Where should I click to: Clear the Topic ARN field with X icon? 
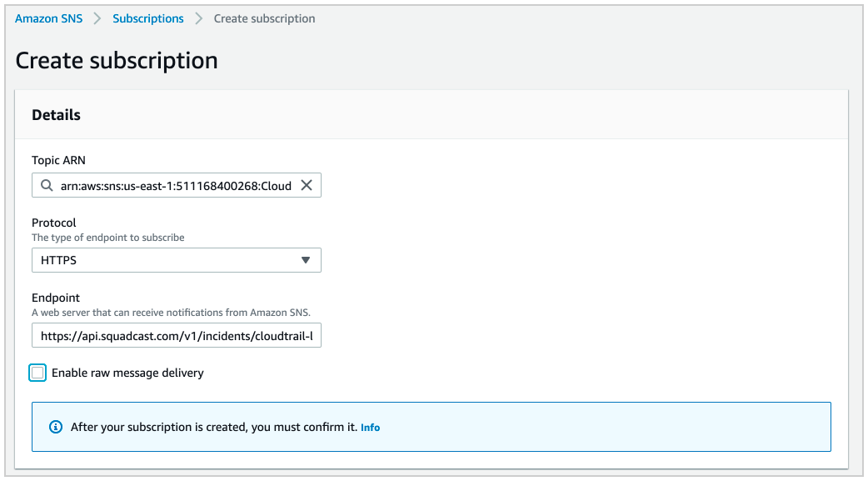(x=306, y=185)
